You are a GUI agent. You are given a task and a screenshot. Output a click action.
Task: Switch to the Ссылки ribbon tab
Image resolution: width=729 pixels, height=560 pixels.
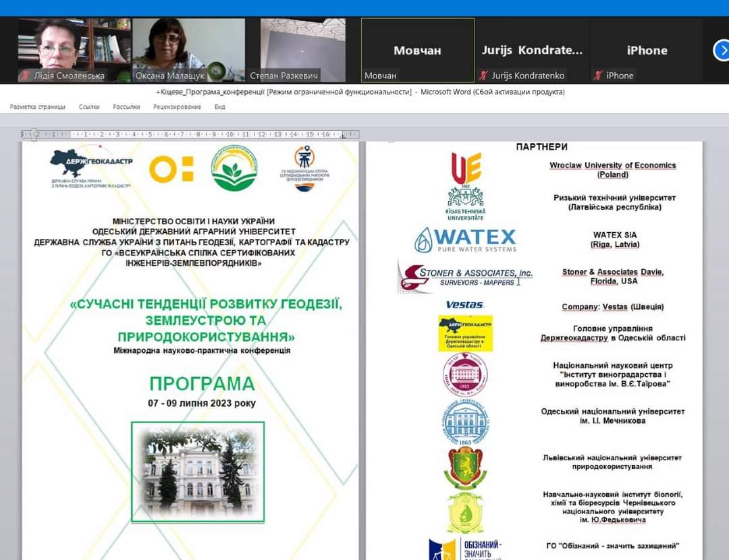tap(89, 107)
